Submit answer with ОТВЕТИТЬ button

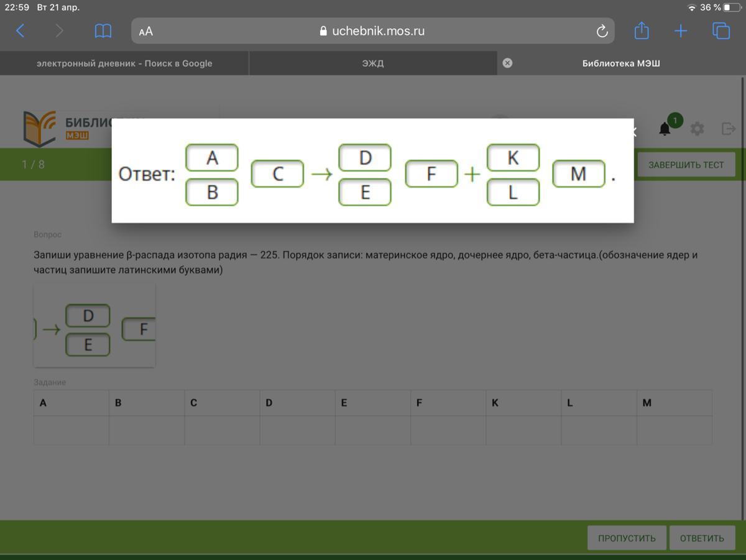702,538
